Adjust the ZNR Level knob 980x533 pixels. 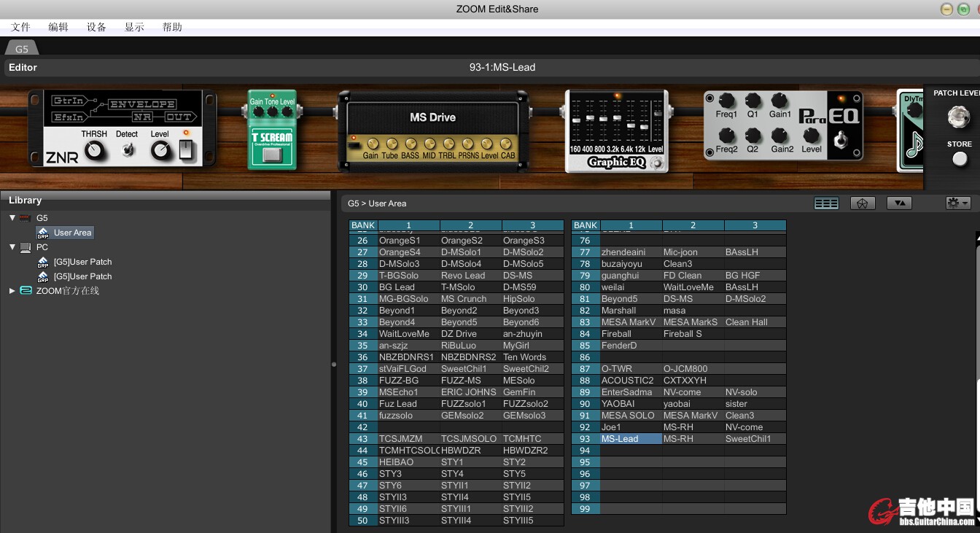161,151
